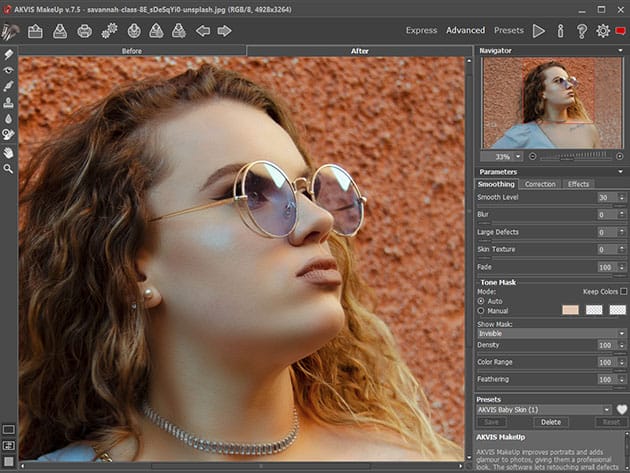630x473 pixels.
Task: Open Preferences gear icon
Action: coord(603,31)
